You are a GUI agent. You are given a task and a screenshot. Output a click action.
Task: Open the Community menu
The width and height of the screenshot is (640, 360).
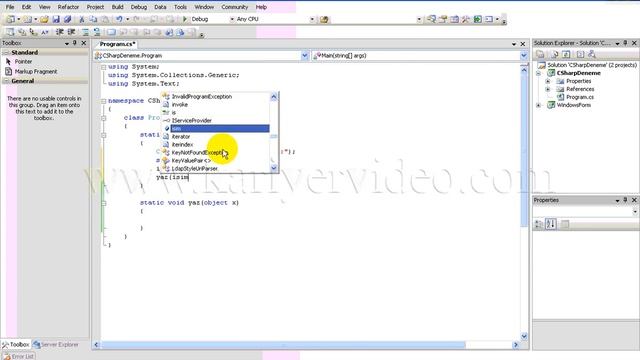[x=235, y=7]
